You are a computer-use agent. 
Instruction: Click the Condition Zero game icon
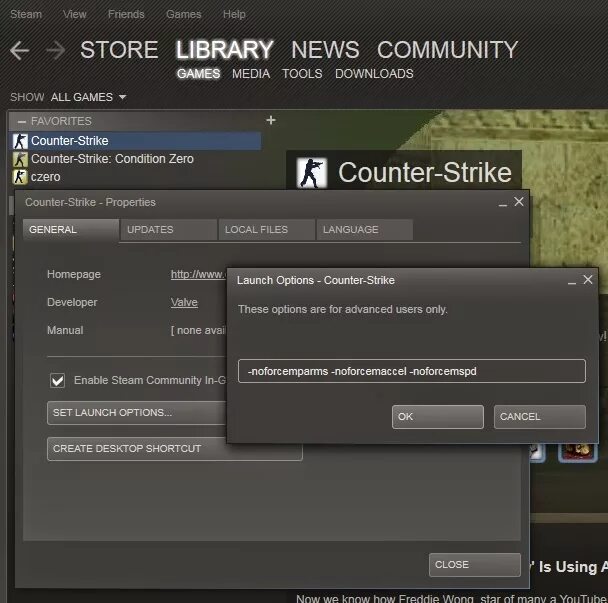[x=20, y=159]
